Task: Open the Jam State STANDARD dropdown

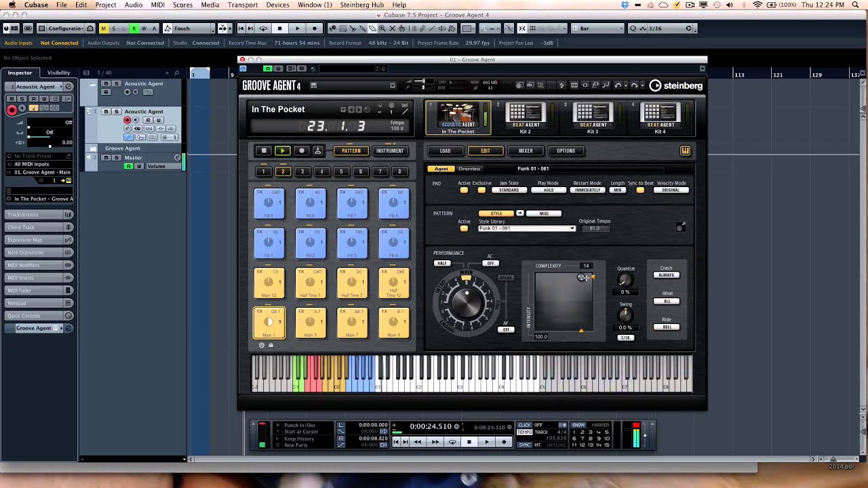Action: [509, 190]
